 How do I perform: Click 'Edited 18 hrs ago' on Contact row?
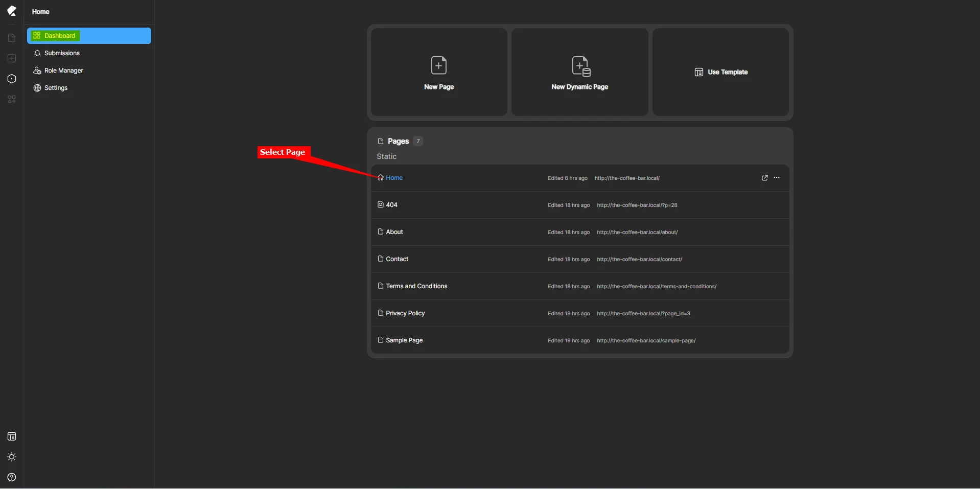coord(569,260)
